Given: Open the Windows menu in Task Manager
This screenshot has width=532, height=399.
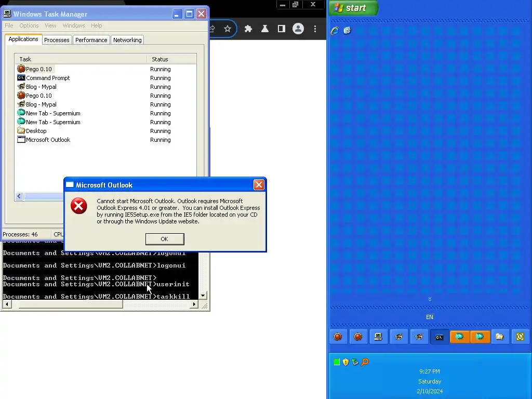Looking at the screenshot, I should pos(74,25).
